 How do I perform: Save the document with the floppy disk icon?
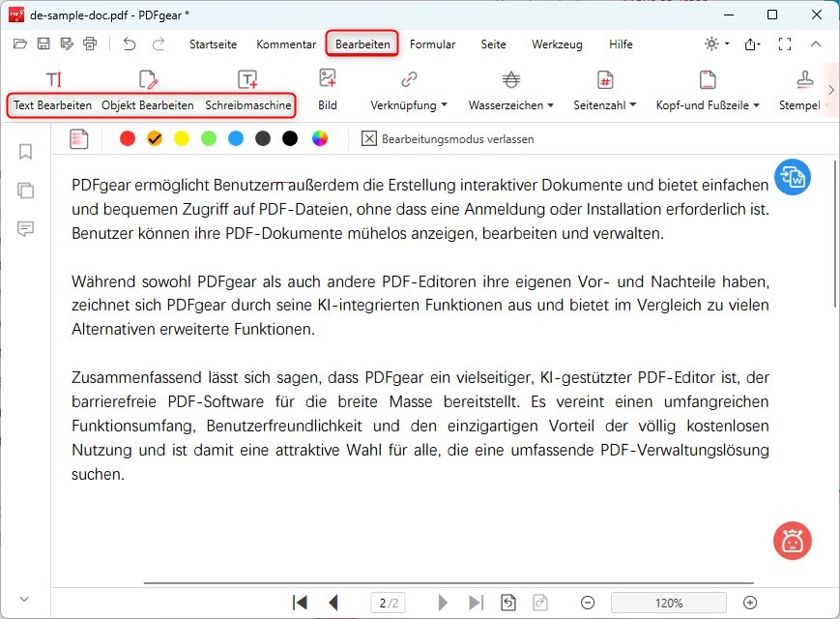coord(43,44)
